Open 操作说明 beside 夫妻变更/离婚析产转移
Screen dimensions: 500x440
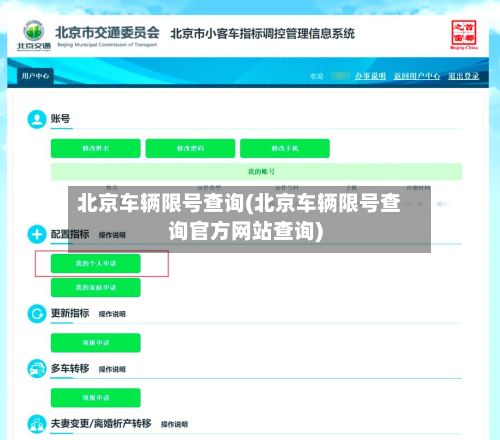[175, 424]
